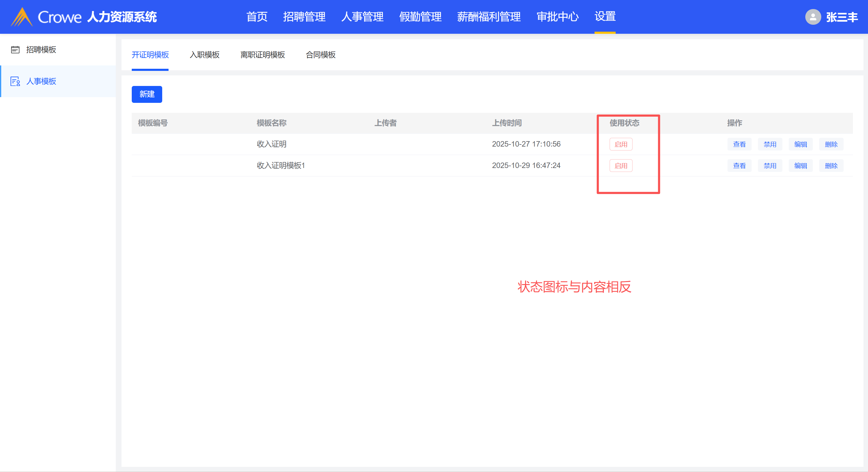Screen dimensions: 868x472
Task: Go to 审批中心 in the top navigation
Action: point(557,17)
